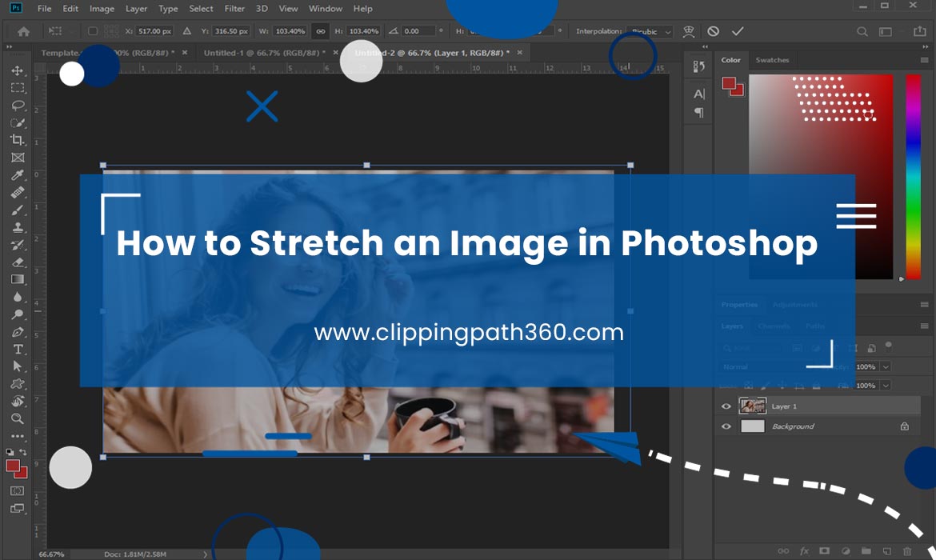Click the create new layer icon

tap(887, 551)
